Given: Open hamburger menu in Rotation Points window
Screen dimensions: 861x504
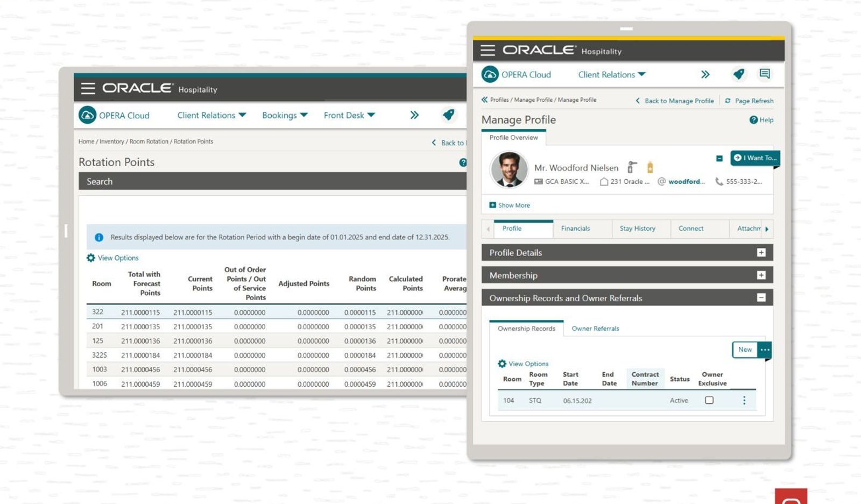Looking at the screenshot, I should tap(88, 89).
